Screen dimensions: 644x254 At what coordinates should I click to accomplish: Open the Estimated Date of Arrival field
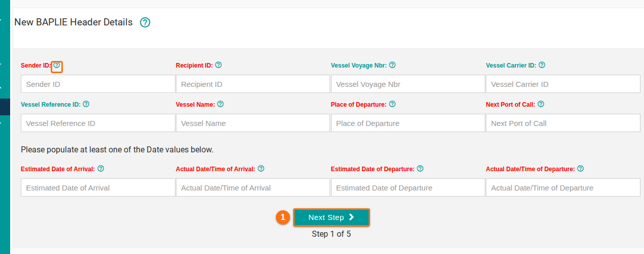coord(98,187)
